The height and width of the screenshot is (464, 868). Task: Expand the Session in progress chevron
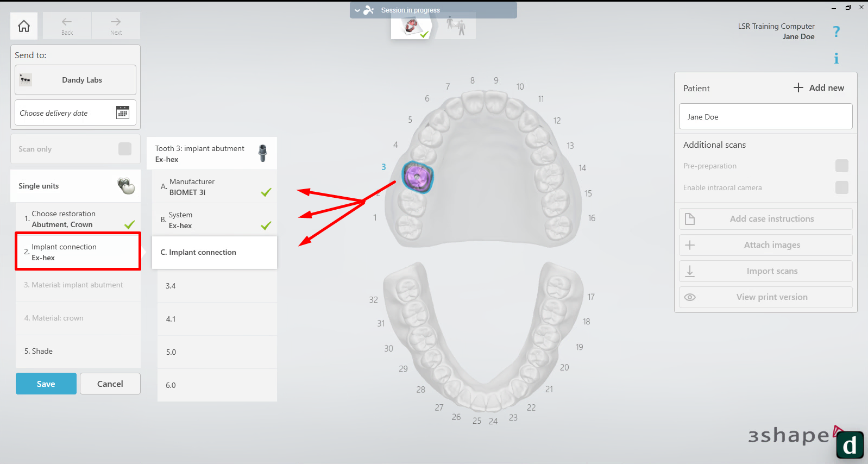click(357, 10)
